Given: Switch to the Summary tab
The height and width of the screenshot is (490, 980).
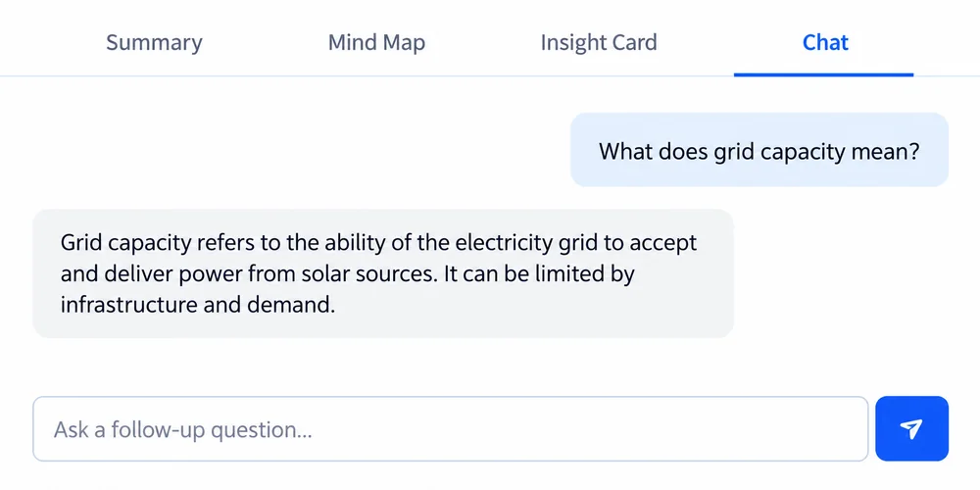Looking at the screenshot, I should [x=154, y=42].
